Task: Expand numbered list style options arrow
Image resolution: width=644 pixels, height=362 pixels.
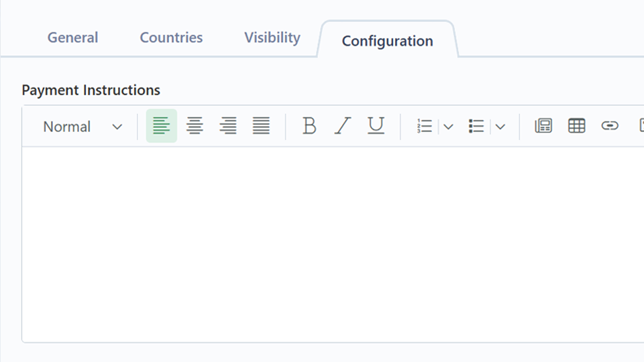Action: (449, 127)
